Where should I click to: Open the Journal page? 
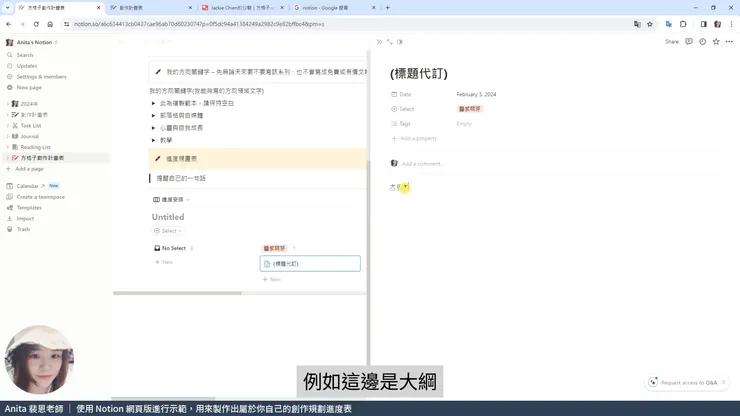(x=29, y=136)
